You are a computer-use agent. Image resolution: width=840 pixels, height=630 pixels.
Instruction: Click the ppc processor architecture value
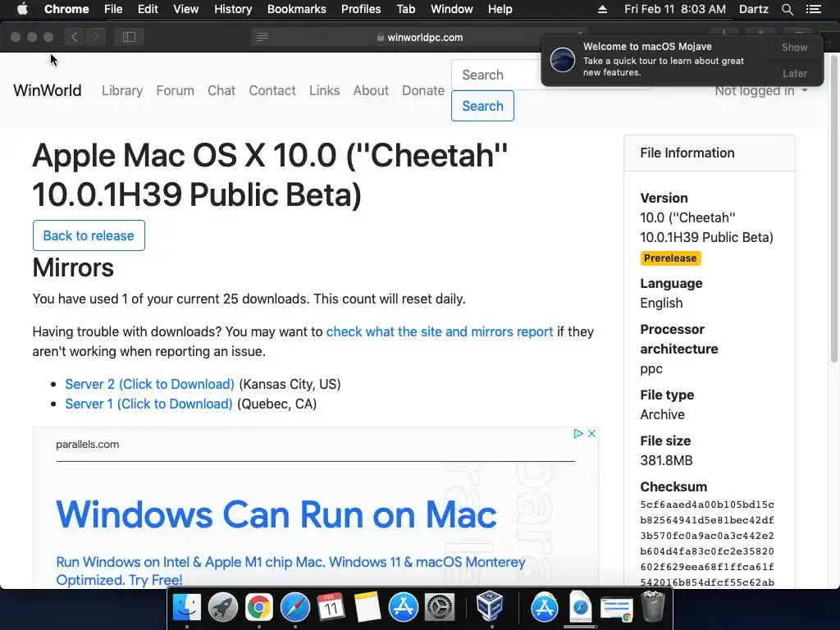[651, 368]
